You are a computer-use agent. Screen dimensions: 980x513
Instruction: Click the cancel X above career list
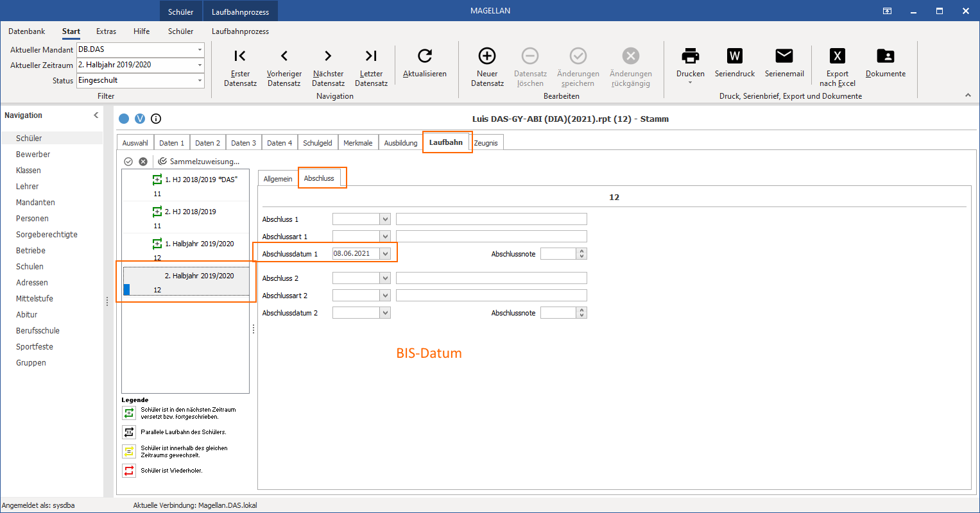tap(143, 162)
